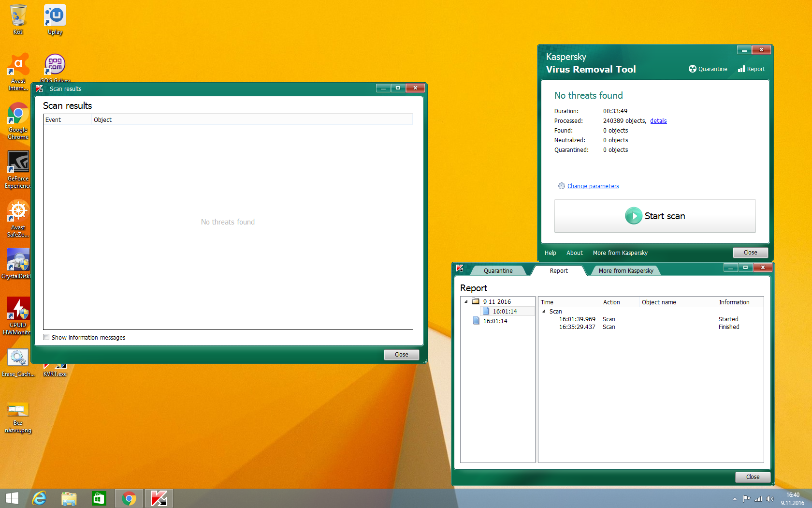Click the green Start scan play icon
The height and width of the screenshot is (508, 812).
tap(633, 216)
